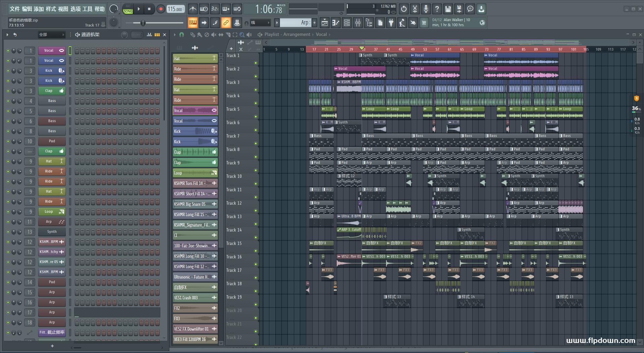Add new pattern with plus button
The width and height of the screenshot is (644, 353).
[314, 23]
